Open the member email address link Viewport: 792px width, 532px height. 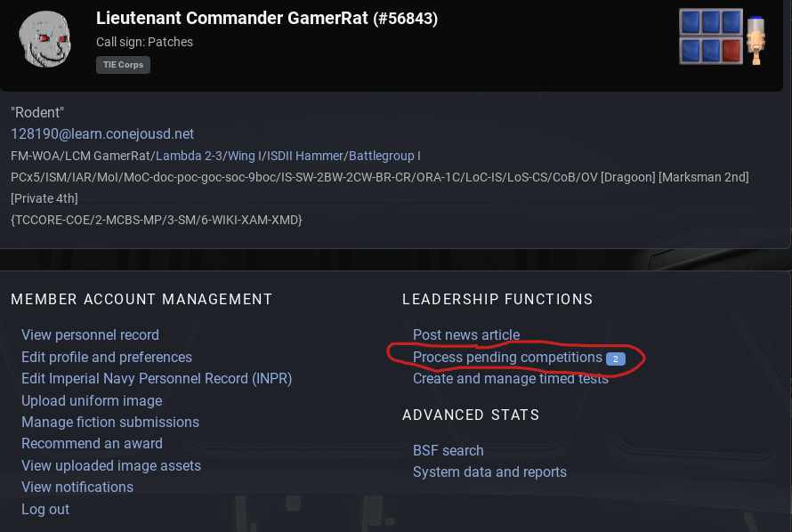102,133
